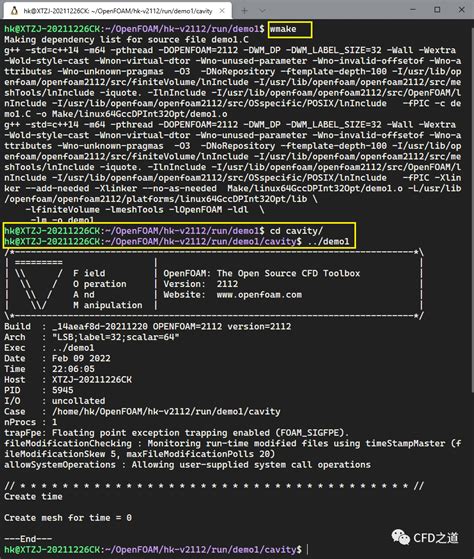
Task: Click the www.openfoam.com website text
Action: pos(259,295)
